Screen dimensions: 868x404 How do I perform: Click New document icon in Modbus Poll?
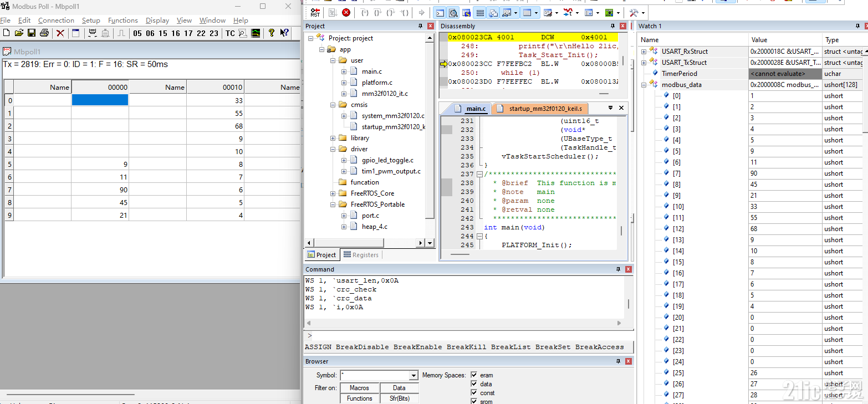pyautogui.click(x=6, y=33)
